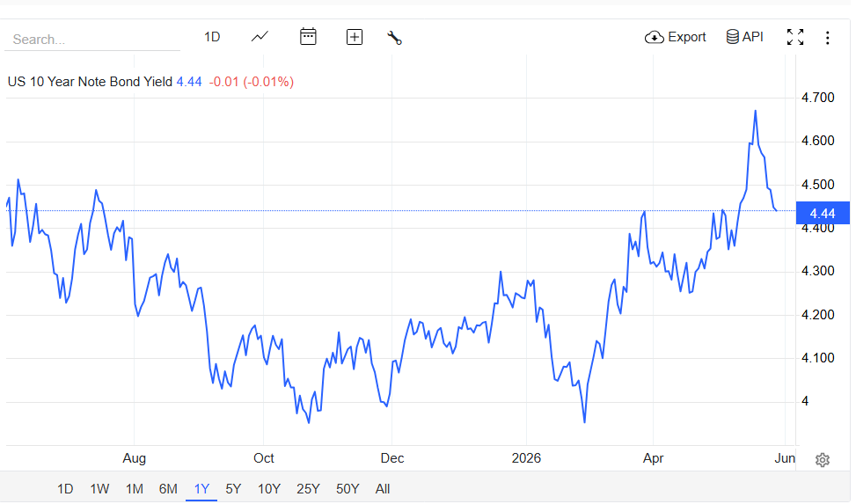Change the chart type line icon
856x504 pixels.
click(x=260, y=37)
